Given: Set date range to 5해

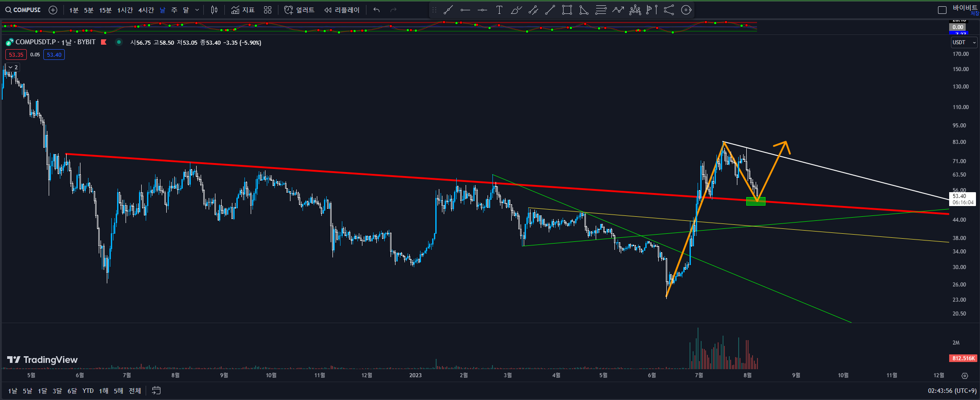Looking at the screenshot, I should [x=118, y=391].
